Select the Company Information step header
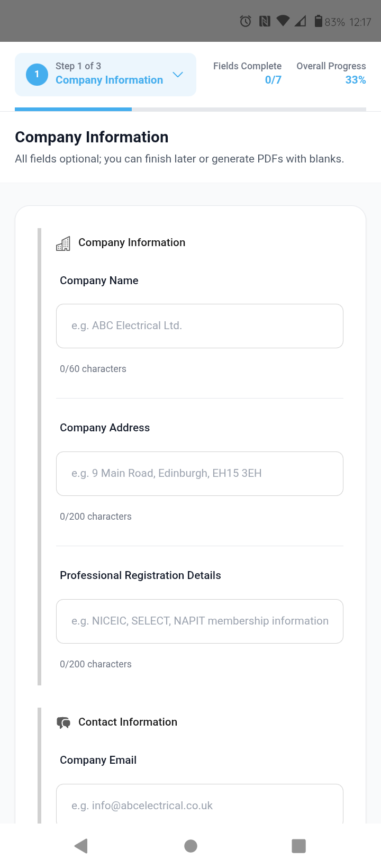Image resolution: width=381 pixels, height=868 pixels. (110, 79)
